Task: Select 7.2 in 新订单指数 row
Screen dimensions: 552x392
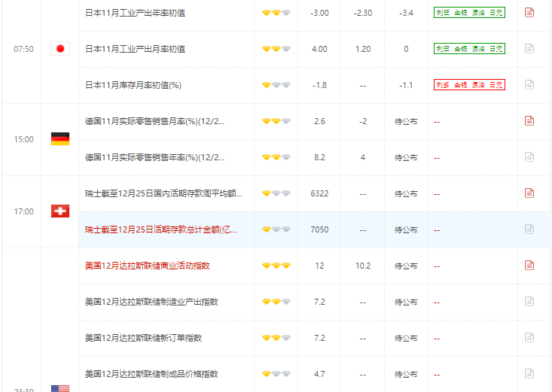Action: point(319,338)
